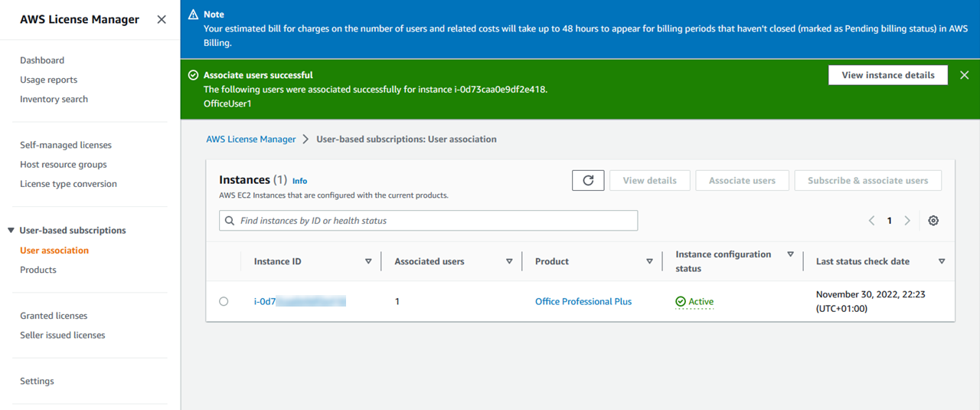Open table preferences gear icon
The width and height of the screenshot is (980, 410).
(933, 221)
